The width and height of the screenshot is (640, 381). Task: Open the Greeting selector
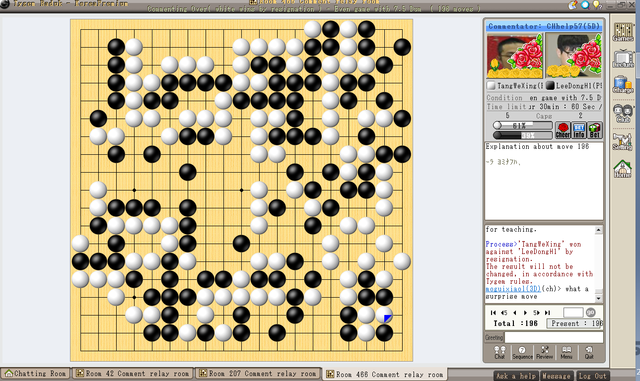point(494,337)
